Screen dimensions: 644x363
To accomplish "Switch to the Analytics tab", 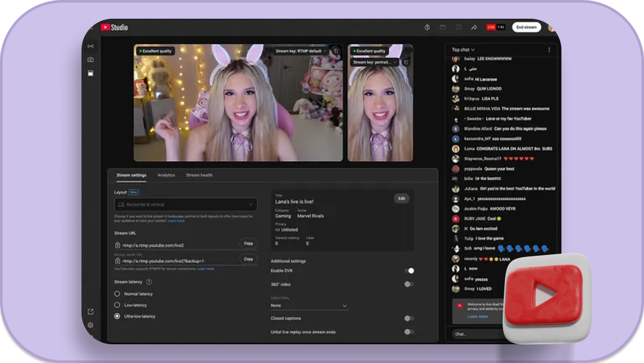I will point(166,175).
